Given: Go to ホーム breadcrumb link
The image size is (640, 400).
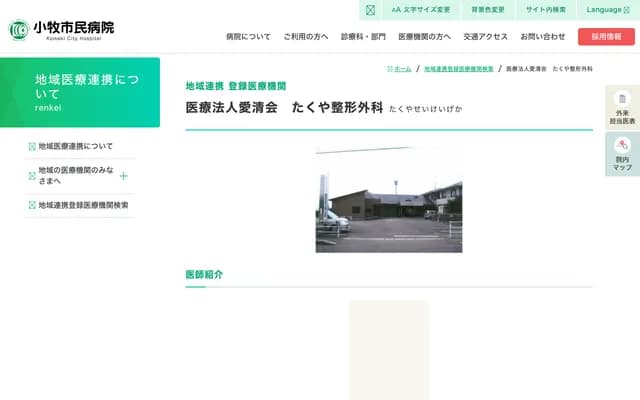Looking at the screenshot, I should 399,69.
